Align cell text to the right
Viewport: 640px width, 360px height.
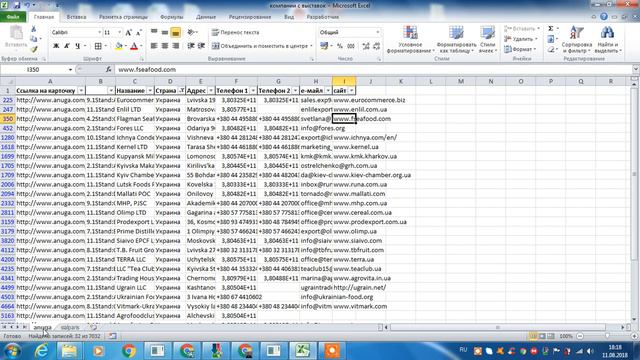pyautogui.click(x=176, y=46)
